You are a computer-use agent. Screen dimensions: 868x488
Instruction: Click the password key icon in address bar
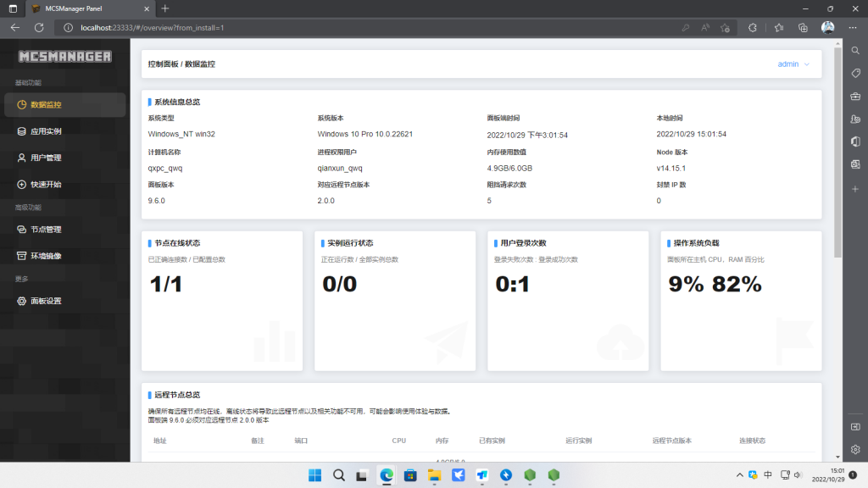point(685,28)
